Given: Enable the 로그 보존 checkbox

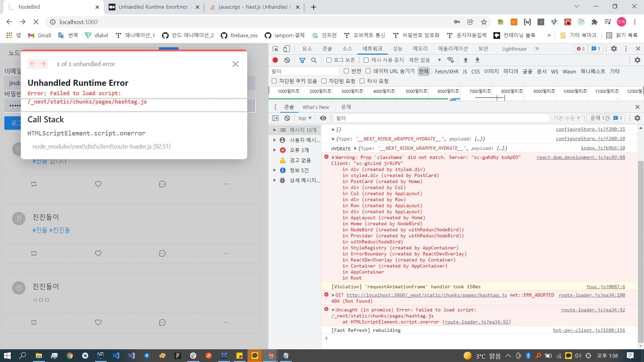Looking at the screenshot, I should (329, 60).
